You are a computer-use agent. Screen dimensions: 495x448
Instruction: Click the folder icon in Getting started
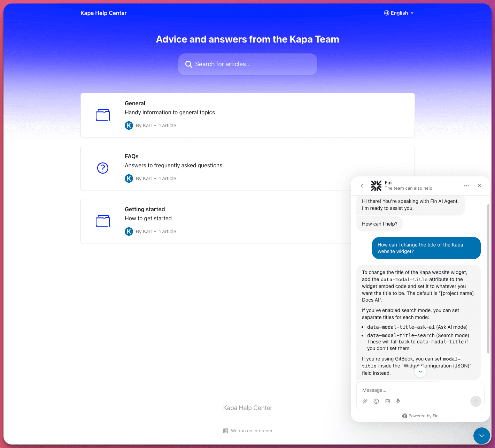coord(103,221)
